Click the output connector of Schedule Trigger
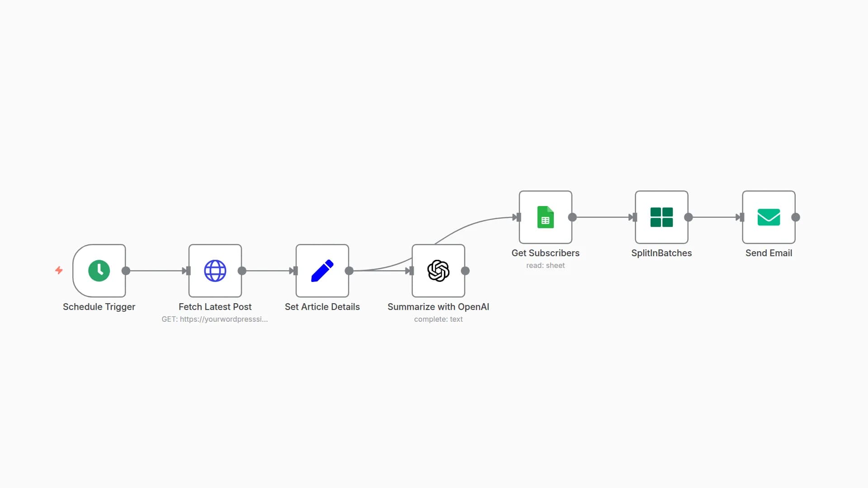This screenshot has height=488, width=868. pos(127,271)
